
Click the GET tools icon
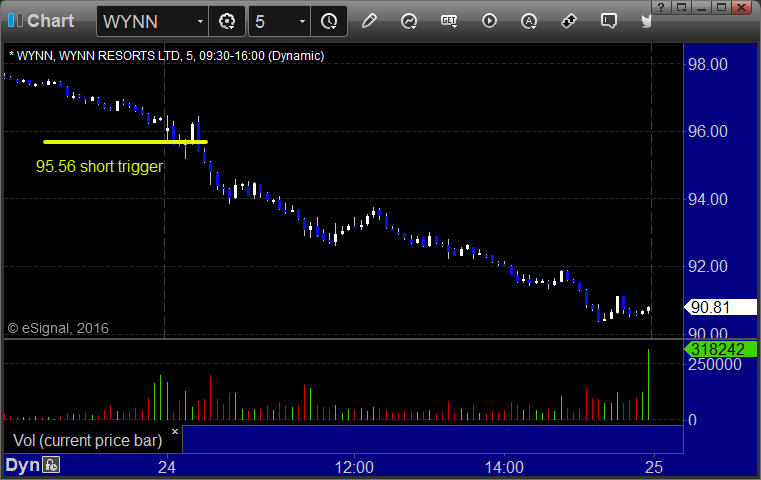point(449,21)
